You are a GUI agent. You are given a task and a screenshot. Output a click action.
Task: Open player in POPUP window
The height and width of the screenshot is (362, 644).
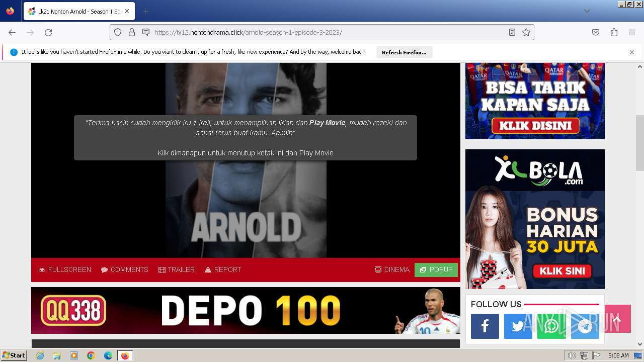click(436, 269)
